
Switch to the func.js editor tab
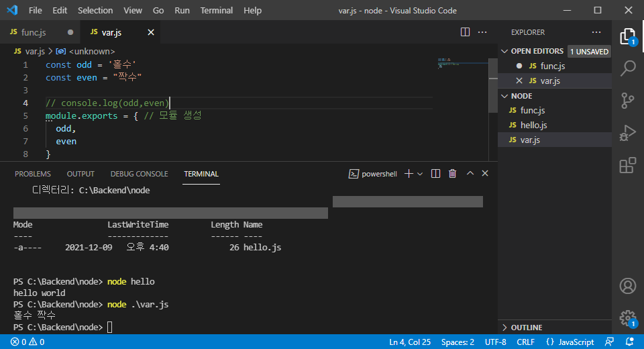40,32
